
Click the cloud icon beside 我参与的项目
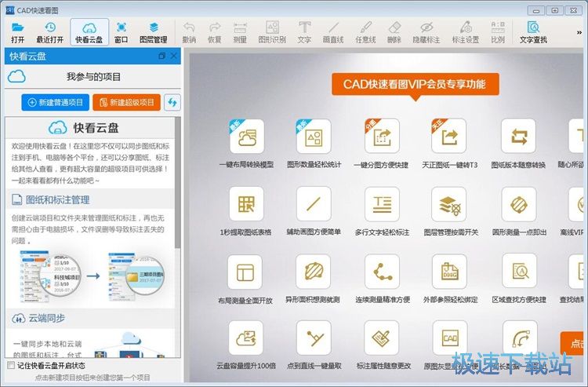click(17, 77)
